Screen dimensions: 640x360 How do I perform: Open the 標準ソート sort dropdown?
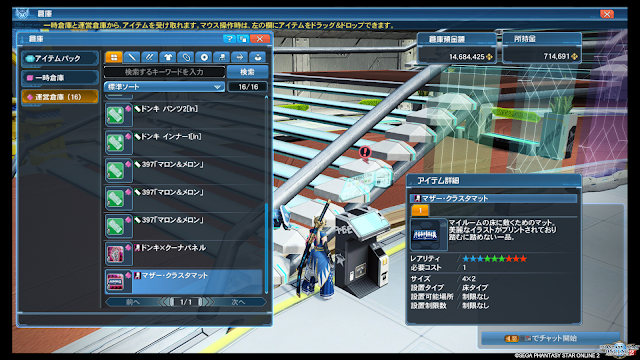tap(164, 87)
